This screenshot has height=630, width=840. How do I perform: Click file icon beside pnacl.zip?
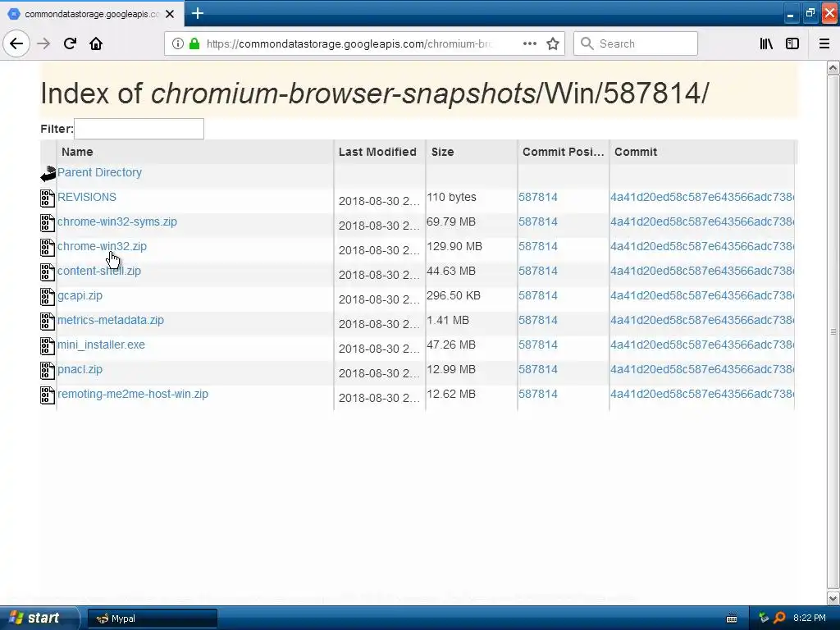point(48,371)
